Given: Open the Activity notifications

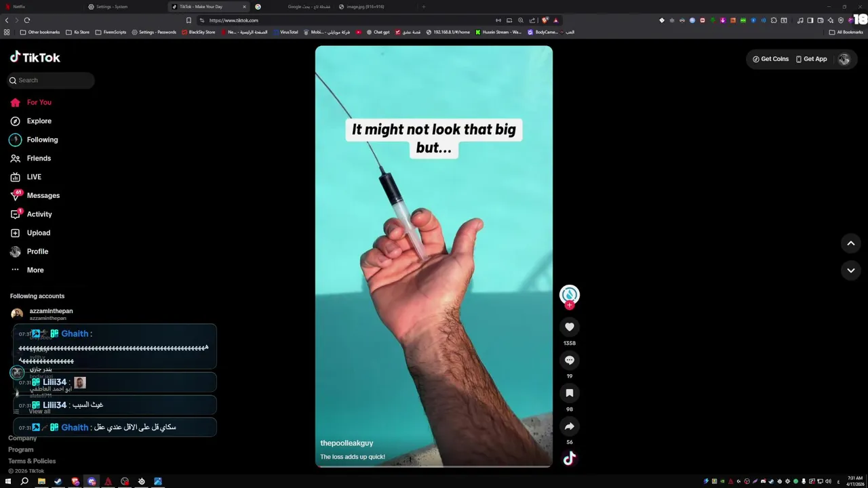Looking at the screenshot, I should click(31, 214).
